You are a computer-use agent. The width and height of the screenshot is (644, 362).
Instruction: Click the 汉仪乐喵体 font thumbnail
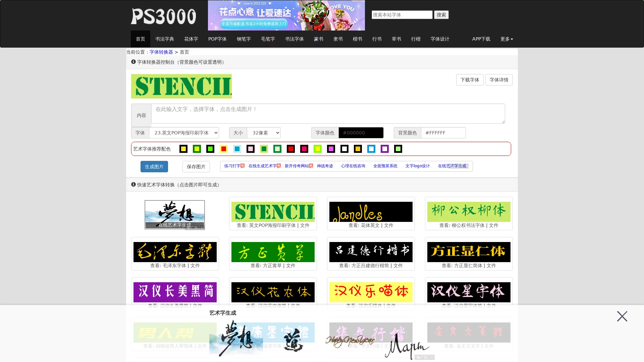pos(371,292)
